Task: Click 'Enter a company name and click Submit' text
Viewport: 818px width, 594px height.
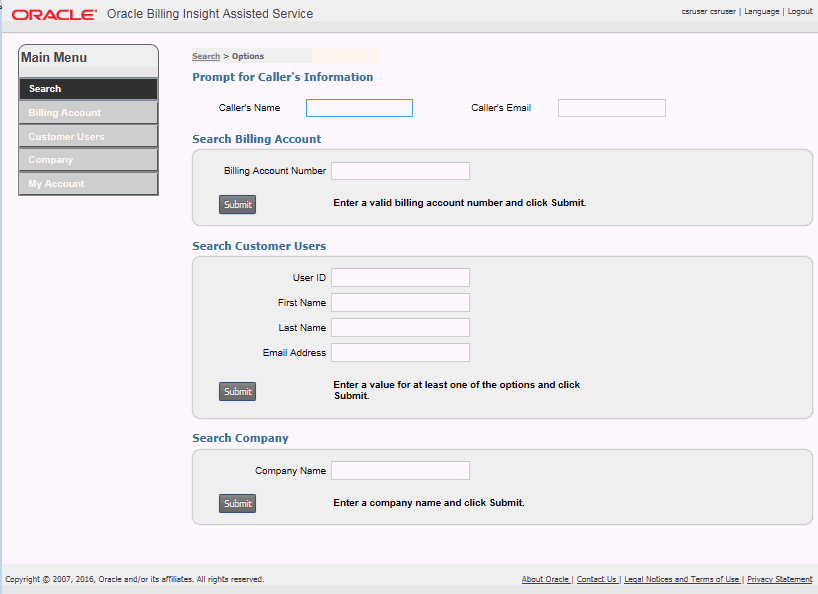Action: pyautogui.click(x=429, y=503)
